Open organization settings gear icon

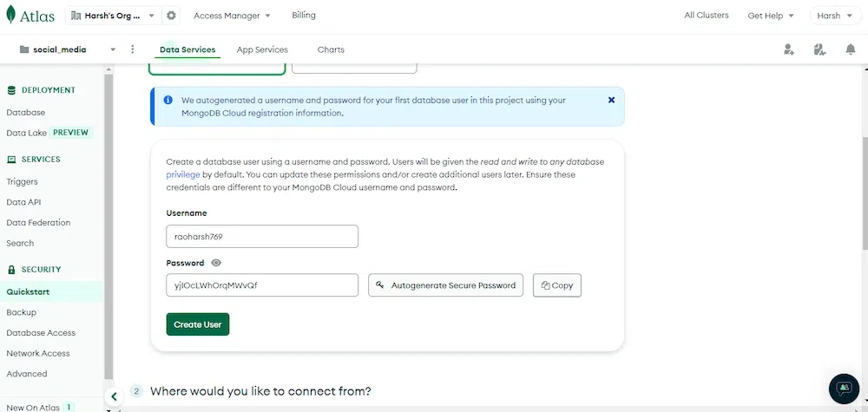click(171, 16)
